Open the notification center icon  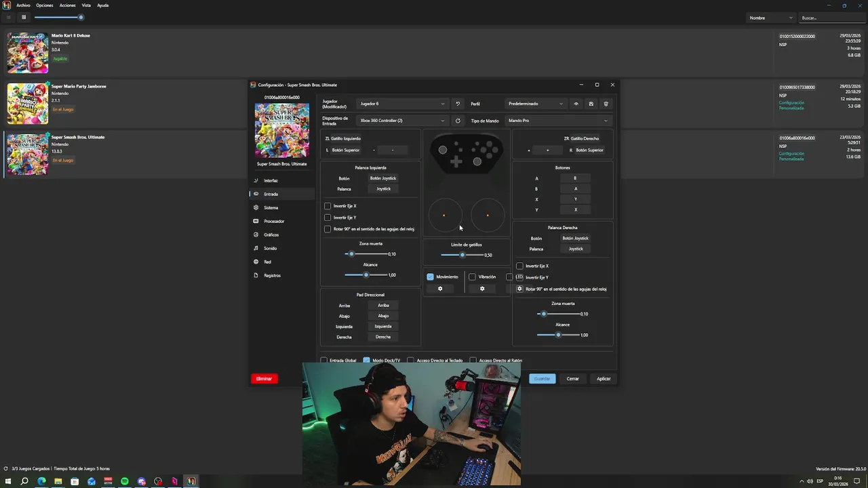pyautogui.click(x=856, y=481)
